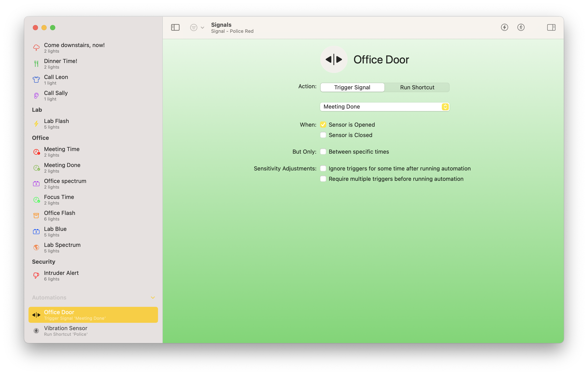
Task: Collapse the Automations section chevron
Action: (153, 297)
